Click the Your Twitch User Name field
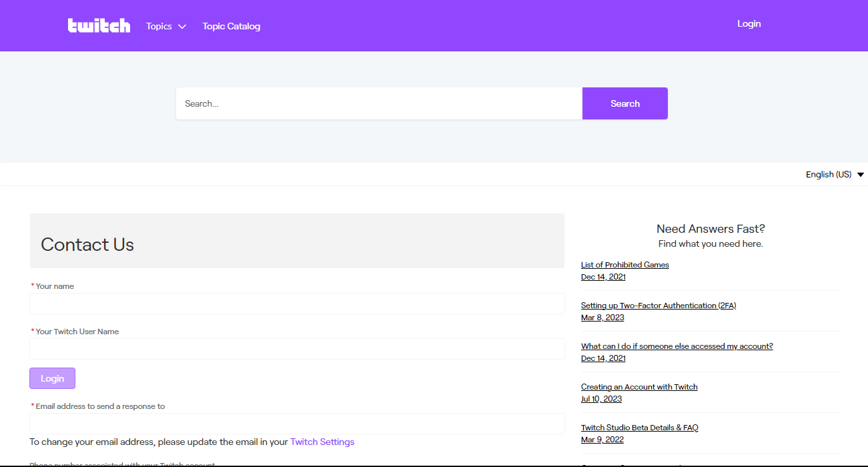Screen dimensions: 868x467 pyautogui.click(x=297, y=349)
